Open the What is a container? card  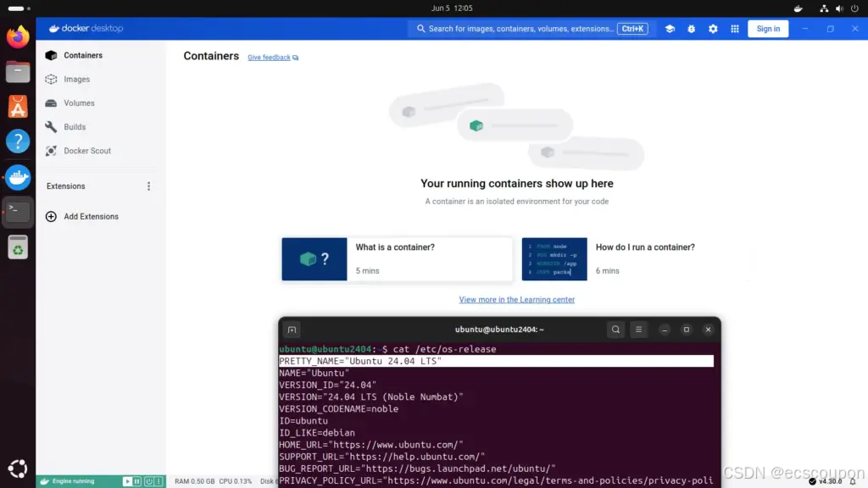click(x=397, y=259)
